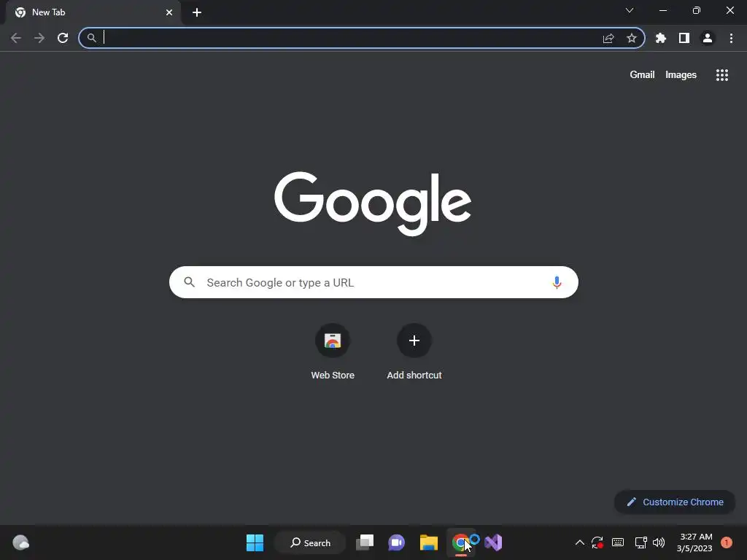Show hidden system tray icons

coord(580,542)
